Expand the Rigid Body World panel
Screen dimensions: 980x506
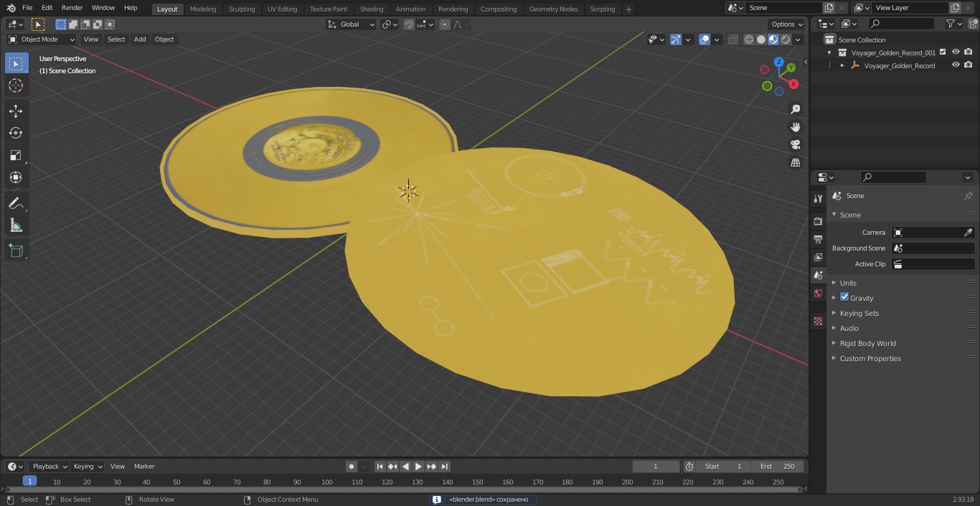(867, 343)
